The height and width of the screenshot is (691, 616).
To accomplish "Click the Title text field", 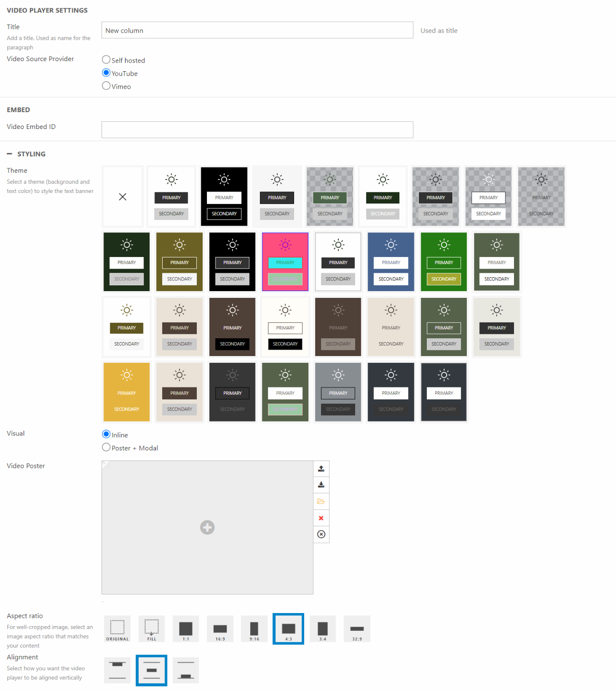I will [257, 30].
